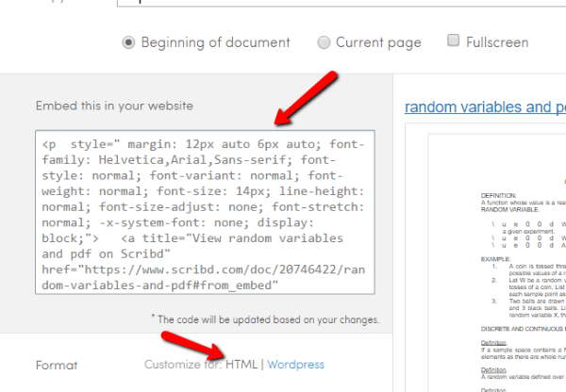The height and width of the screenshot is (392, 566).
Task: Click the input field at the top edge
Action: click(341, 3)
